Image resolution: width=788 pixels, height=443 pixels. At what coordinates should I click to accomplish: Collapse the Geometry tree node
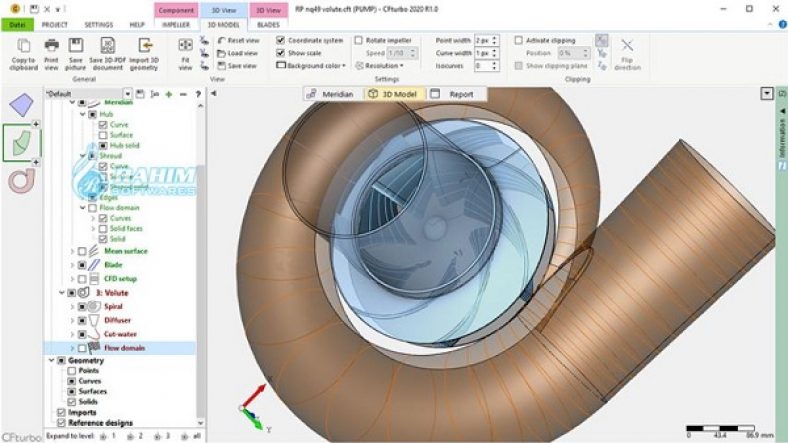(51, 361)
